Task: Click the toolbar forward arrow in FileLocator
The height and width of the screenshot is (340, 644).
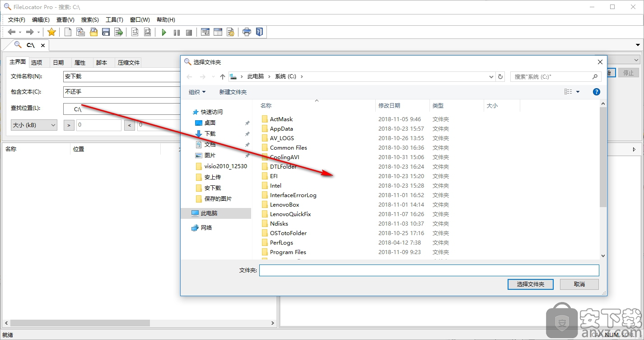Action: point(30,32)
